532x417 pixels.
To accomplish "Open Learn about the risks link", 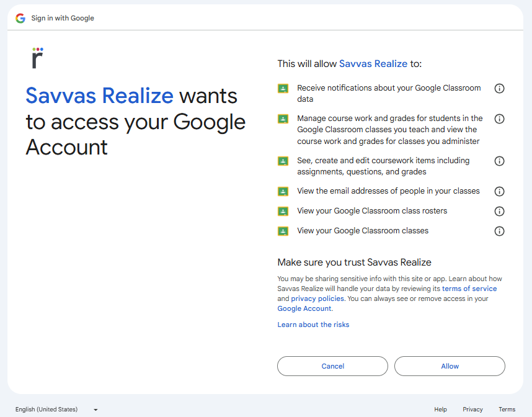I will 313,325.
